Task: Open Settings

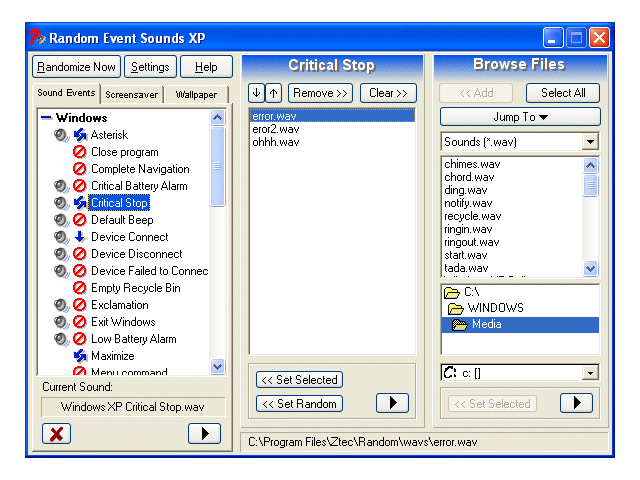Action: (150, 67)
